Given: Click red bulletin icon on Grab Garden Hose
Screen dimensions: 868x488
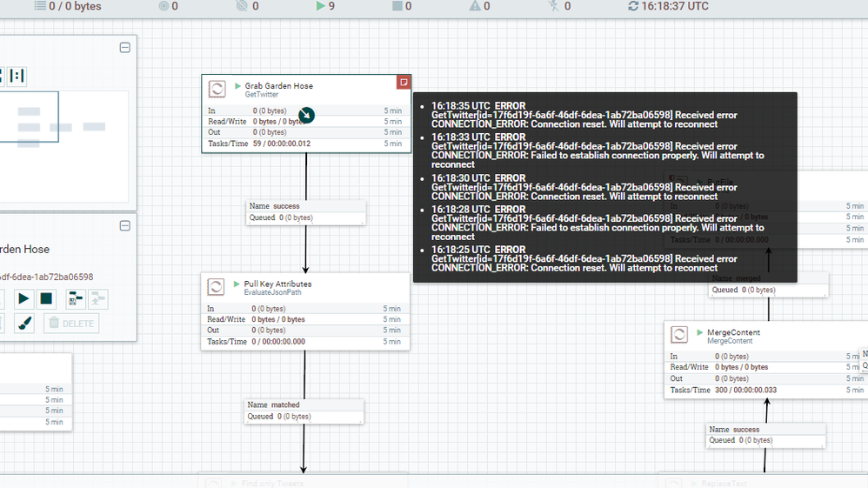Looking at the screenshot, I should click(404, 82).
